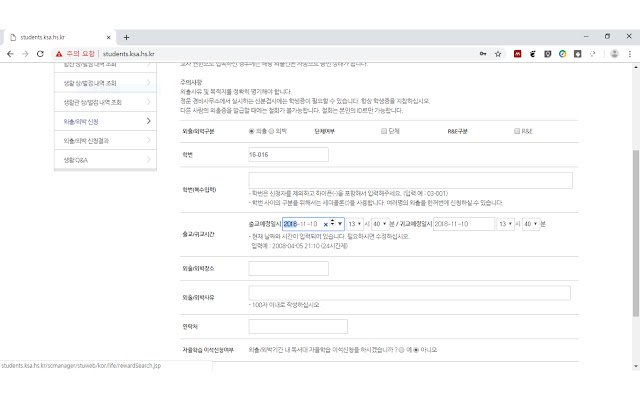Go back using the browser back arrow
The image size is (640, 400).
pos(10,54)
